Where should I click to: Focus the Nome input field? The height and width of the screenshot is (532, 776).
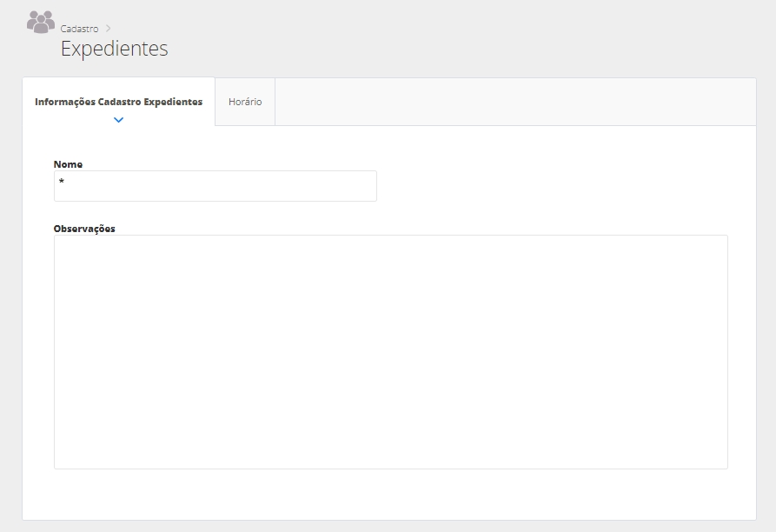216,186
